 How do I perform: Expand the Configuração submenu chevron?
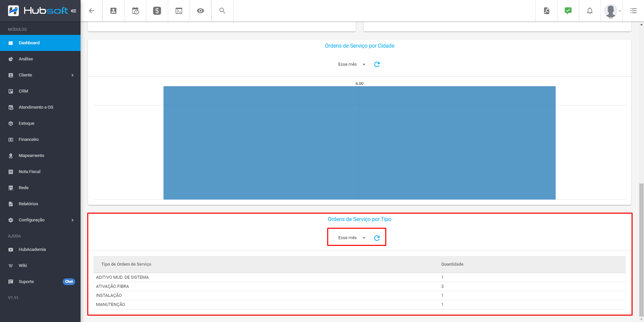[x=72, y=220]
